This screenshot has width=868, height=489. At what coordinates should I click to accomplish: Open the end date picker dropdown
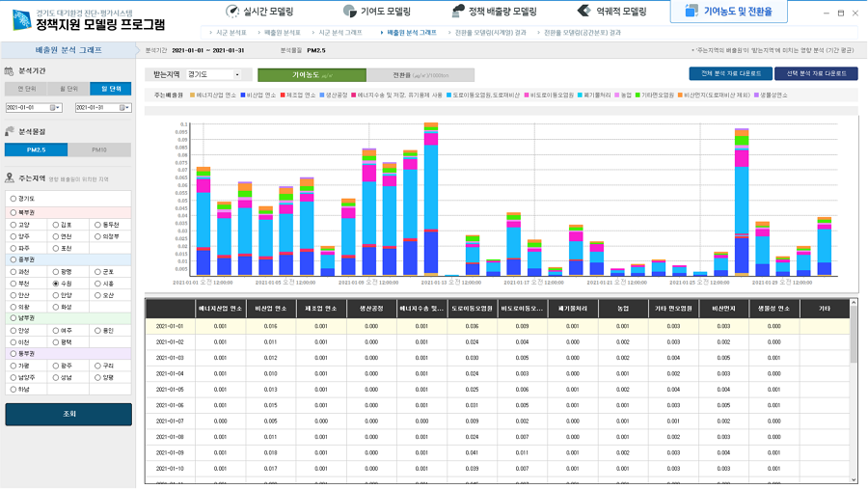(x=125, y=108)
